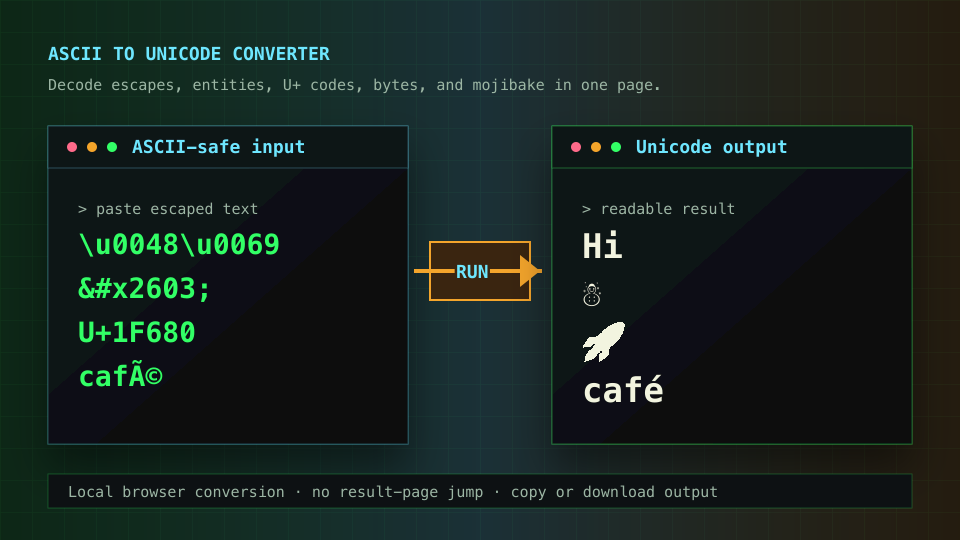
Task: Click the 'Unicode output' panel title
Action: click(711, 147)
